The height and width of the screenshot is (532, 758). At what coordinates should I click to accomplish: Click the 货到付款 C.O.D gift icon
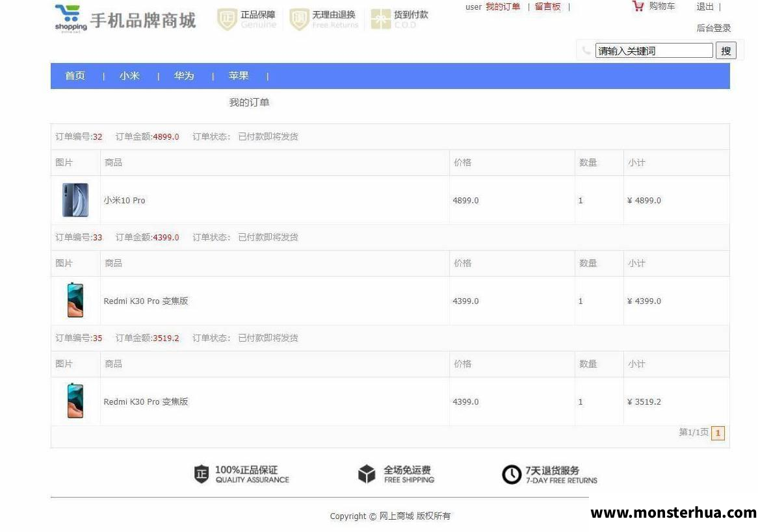coord(380,19)
